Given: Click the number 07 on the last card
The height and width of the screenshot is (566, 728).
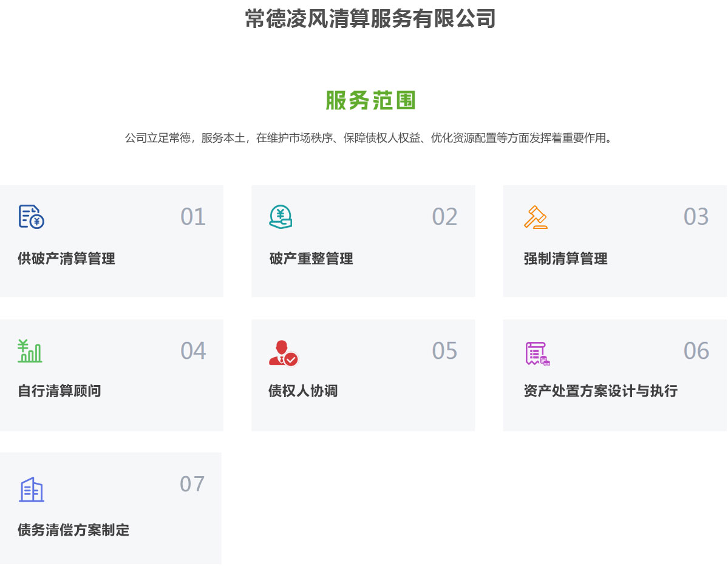Looking at the screenshot, I should (x=192, y=484).
